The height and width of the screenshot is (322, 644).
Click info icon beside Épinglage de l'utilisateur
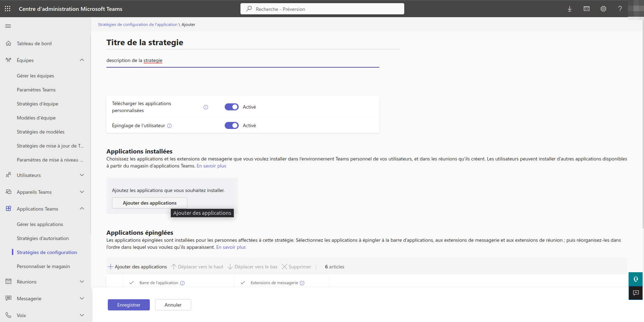[169, 126]
